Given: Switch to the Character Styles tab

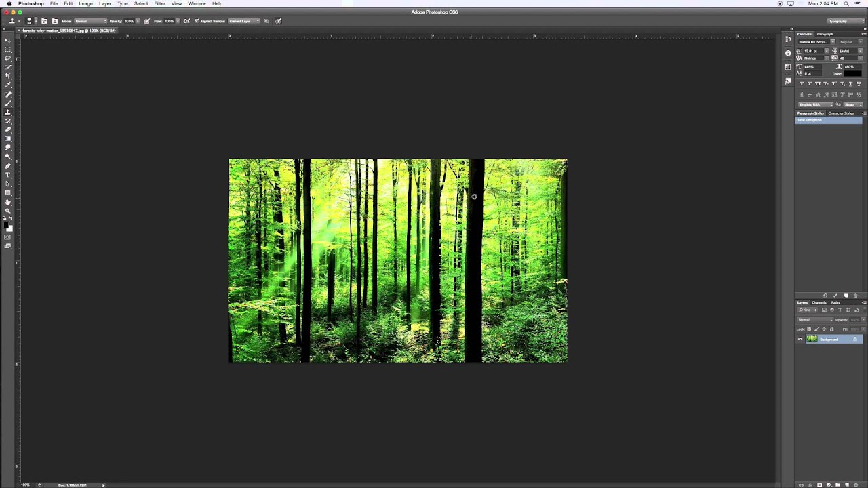Looking at the screenshot, I should pos(841,113).
